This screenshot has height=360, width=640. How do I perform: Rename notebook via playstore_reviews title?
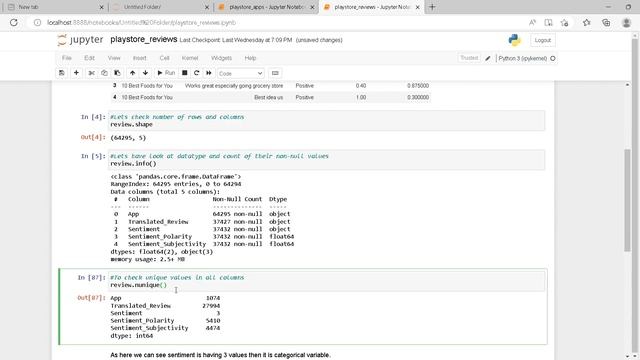[144, 40]
